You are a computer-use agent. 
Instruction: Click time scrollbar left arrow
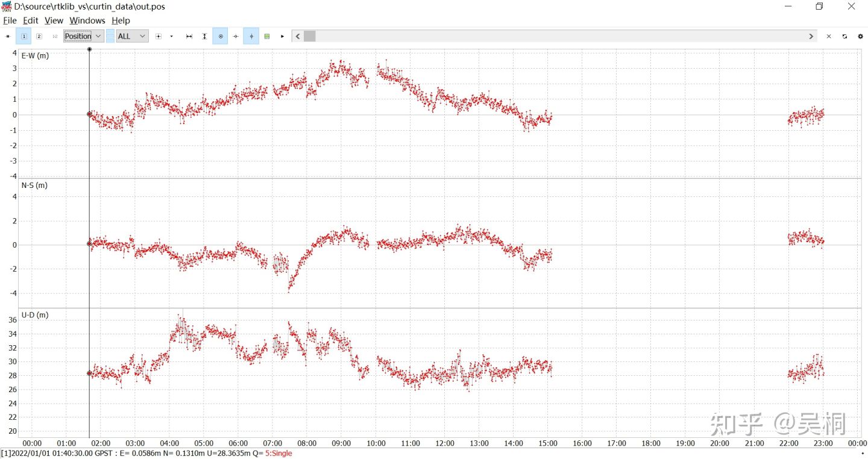(x=297, y=36)
